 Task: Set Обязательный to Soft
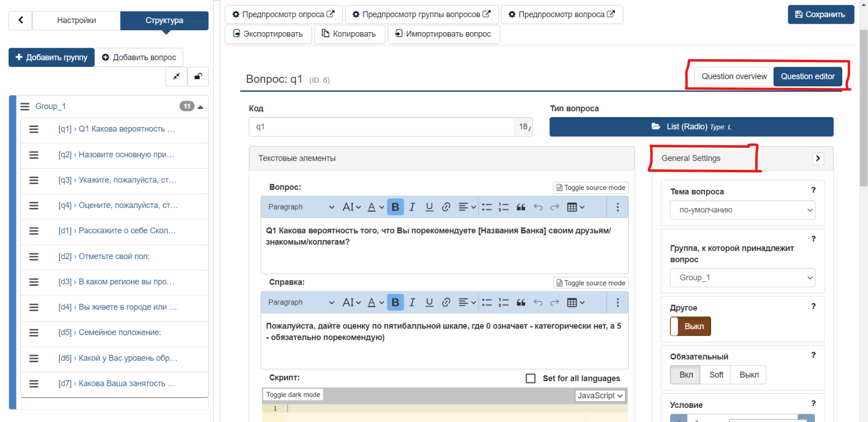(716, 375)
